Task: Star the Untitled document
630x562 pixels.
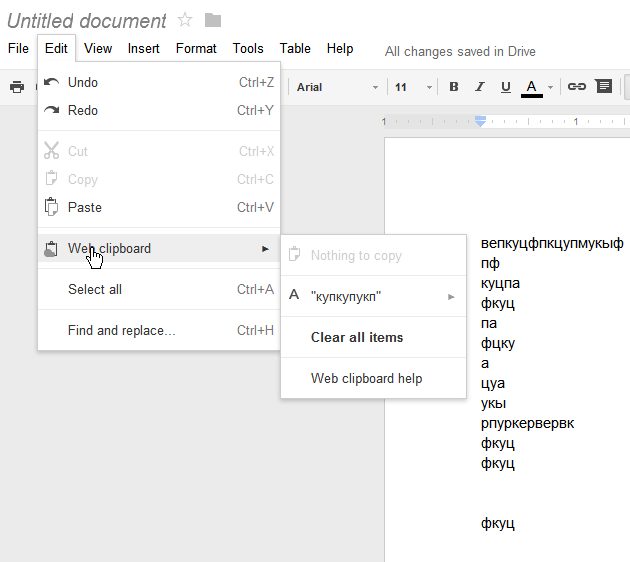Action: coord(185,20)
